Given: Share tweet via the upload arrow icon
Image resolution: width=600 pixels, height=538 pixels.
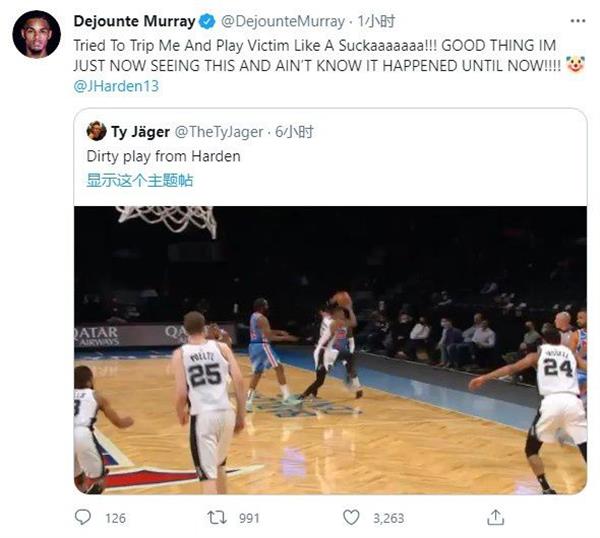Looking at the screenshot, I should [x=496, y=517].
